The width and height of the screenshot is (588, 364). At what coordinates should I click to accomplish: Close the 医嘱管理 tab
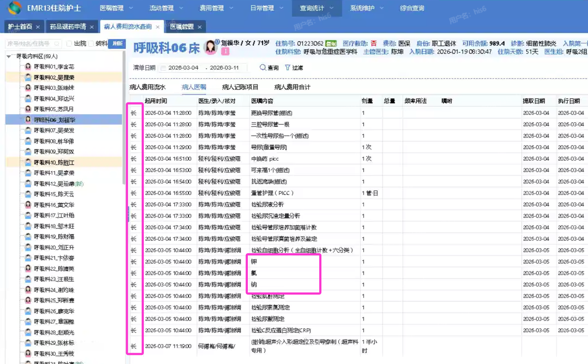(x=200, y=27)
